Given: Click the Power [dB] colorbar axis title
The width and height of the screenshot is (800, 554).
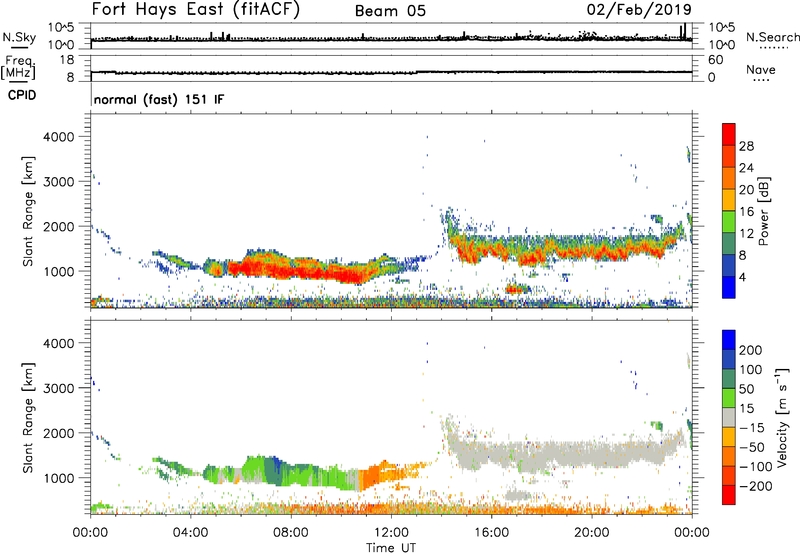Looking at the screenshot, I should pyautogui.click(x=763, y=211).
